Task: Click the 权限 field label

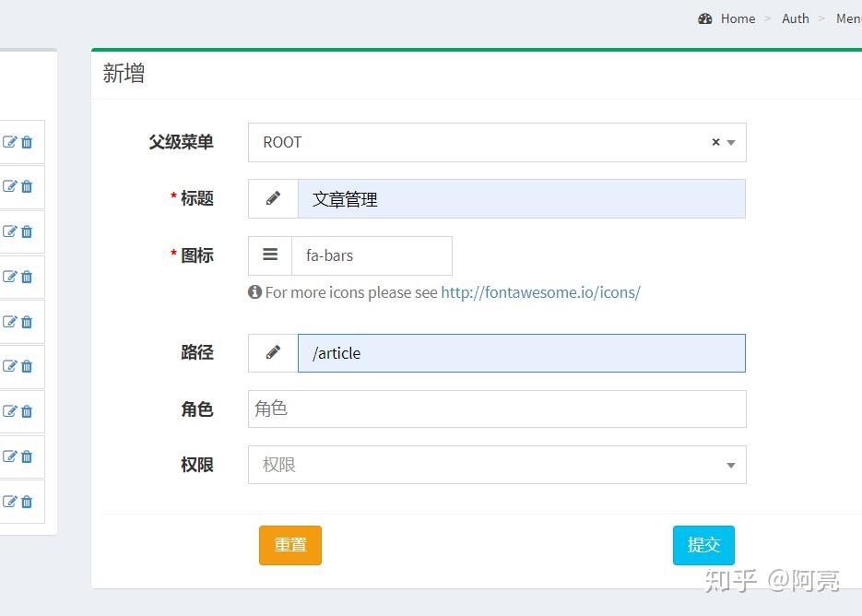Action: tap(196, 465)
